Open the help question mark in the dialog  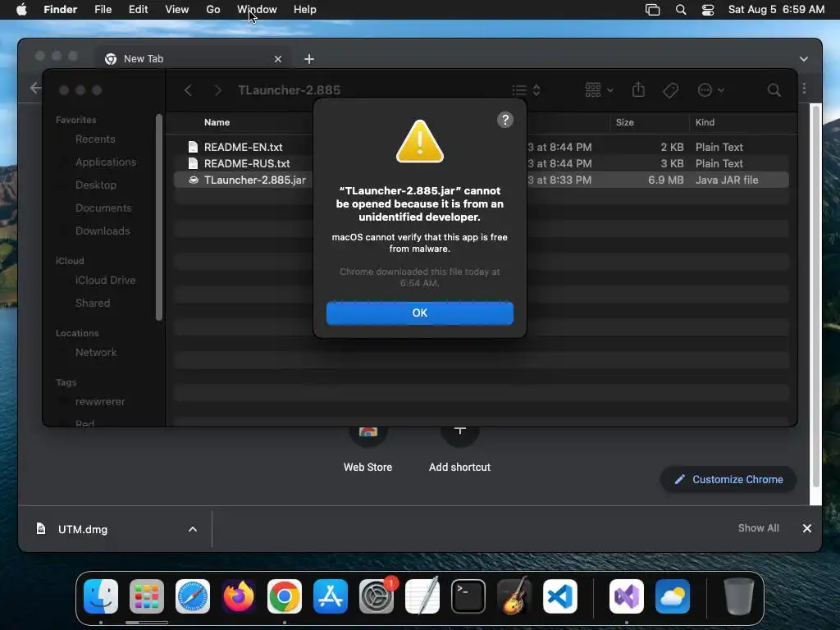pos(504,120)
